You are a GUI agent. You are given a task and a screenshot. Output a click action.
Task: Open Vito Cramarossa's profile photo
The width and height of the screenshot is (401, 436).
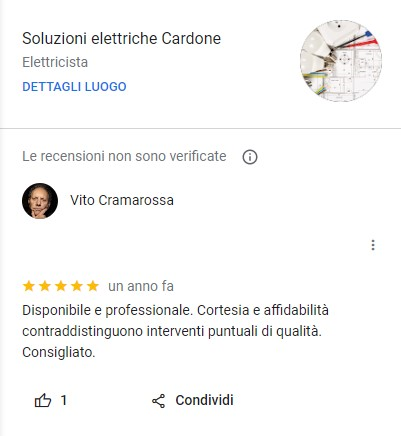(x=40, y=201)
